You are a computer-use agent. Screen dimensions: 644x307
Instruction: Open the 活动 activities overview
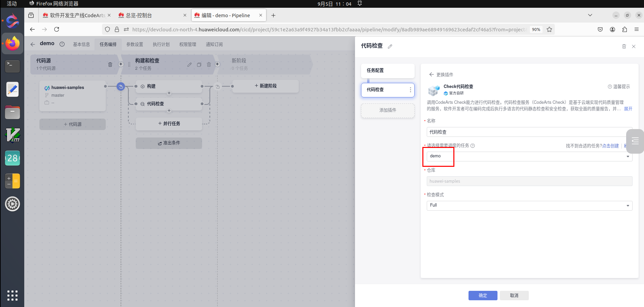[12, 4]
